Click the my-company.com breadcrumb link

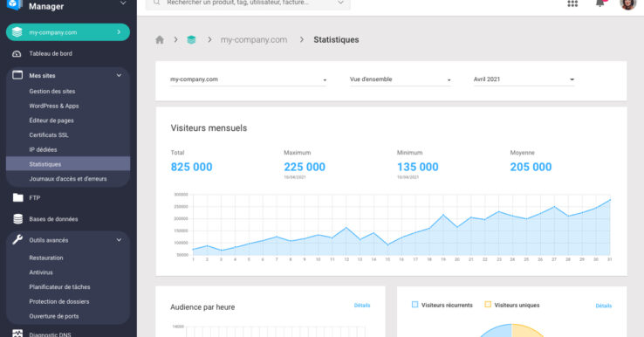254,40
